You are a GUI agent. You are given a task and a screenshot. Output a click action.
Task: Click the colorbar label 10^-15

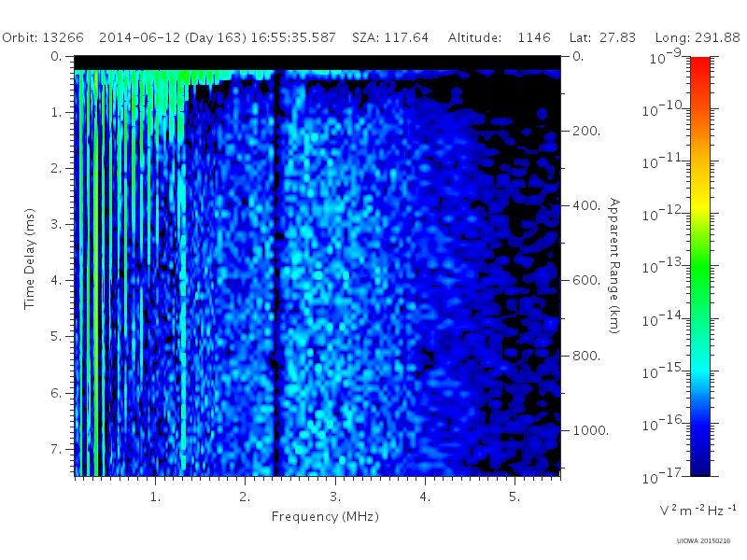click(x=664, y=371)
